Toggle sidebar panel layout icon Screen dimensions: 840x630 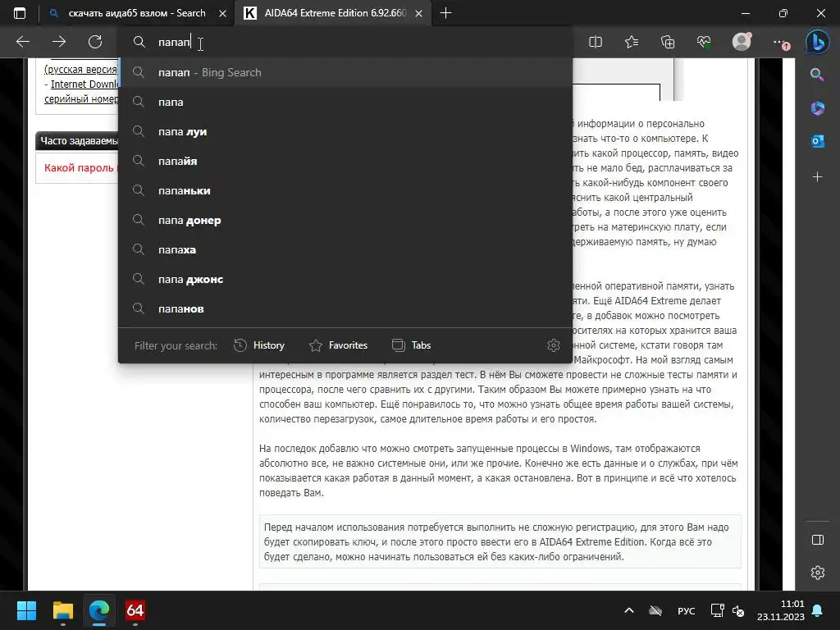tap(818, 540)
